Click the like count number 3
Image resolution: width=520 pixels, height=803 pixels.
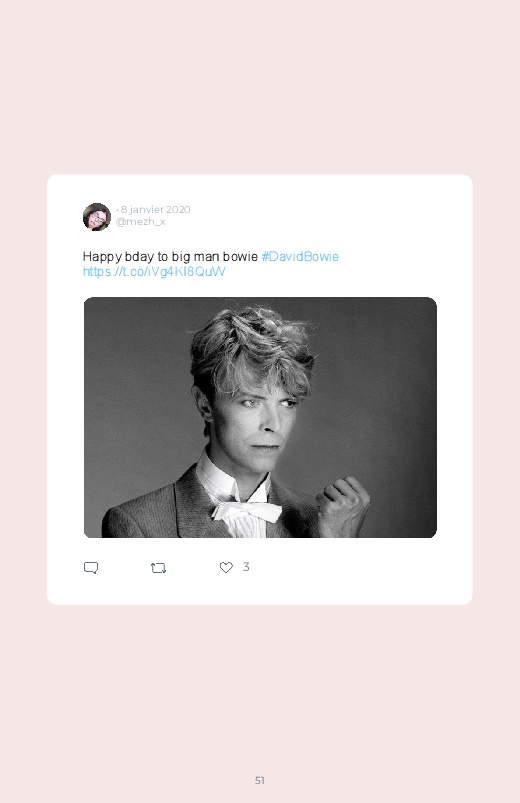[x=246, y=566]
